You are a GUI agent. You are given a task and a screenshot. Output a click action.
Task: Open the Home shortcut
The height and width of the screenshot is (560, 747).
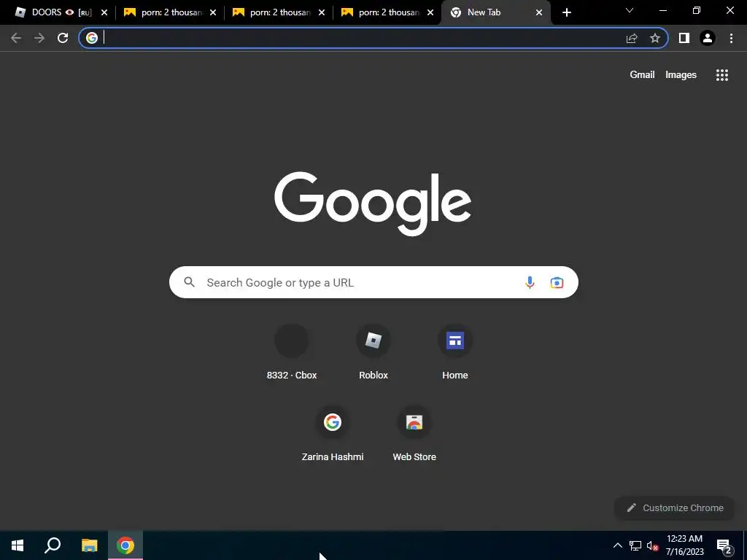455,354
